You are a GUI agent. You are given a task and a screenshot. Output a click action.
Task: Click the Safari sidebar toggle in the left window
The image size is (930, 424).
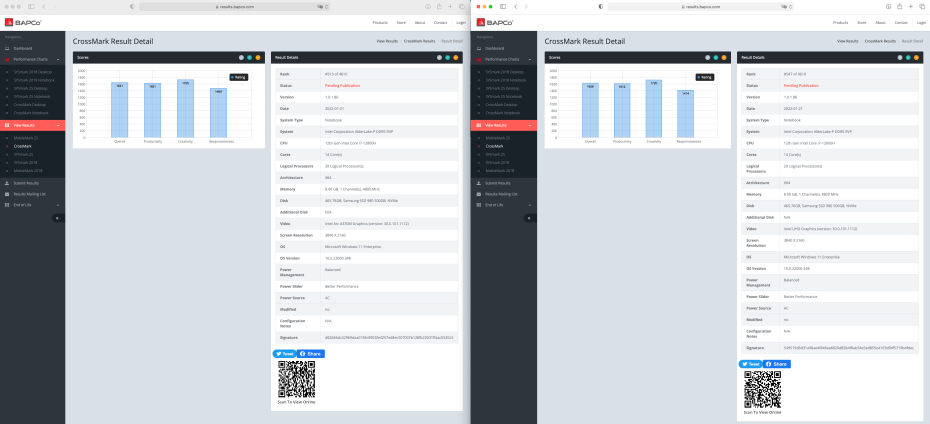click(x=31, y=7)
